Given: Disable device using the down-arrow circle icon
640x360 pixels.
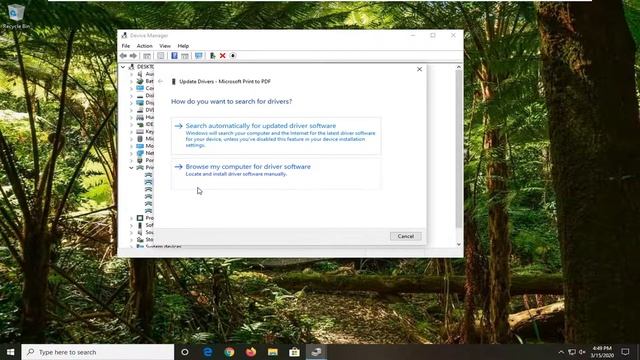Looking at the screenshot, I should 233,56.
